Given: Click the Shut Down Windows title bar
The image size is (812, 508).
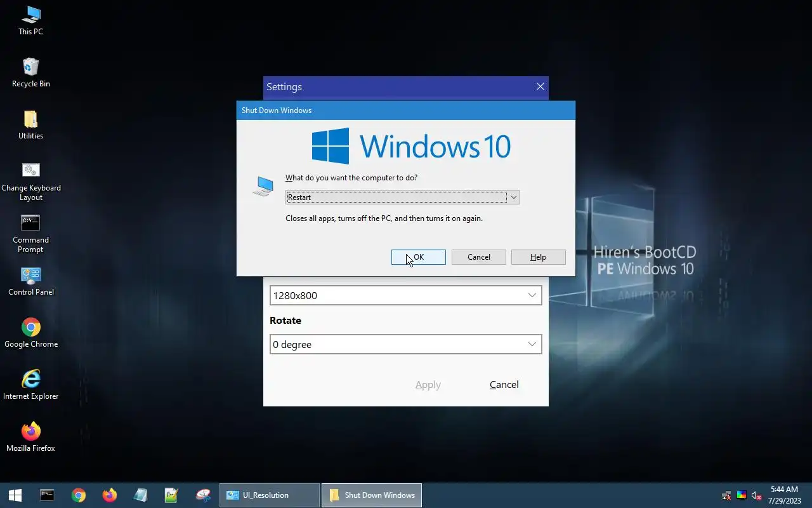Looking at the screenshot, I should 405,110.
